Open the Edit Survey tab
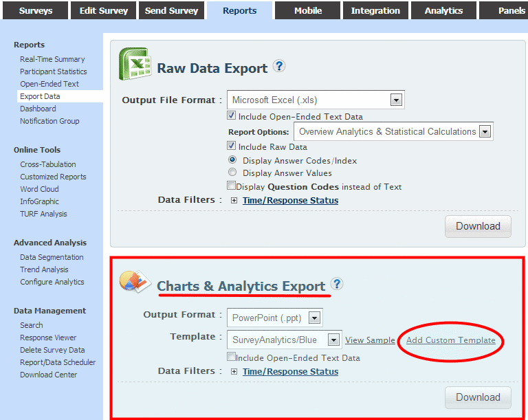The image size is (528, 420). [x=103, y=11]
